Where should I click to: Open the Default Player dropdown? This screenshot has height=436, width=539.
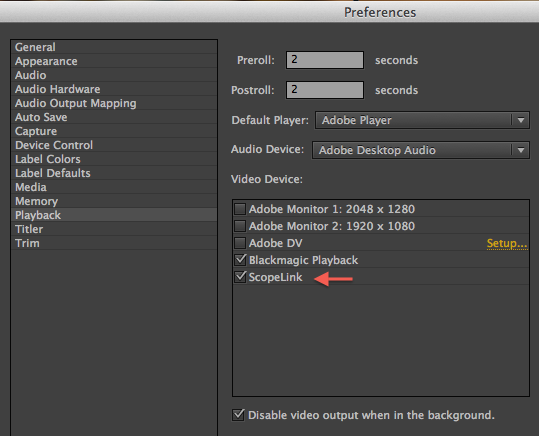click(x=422, y=120)
